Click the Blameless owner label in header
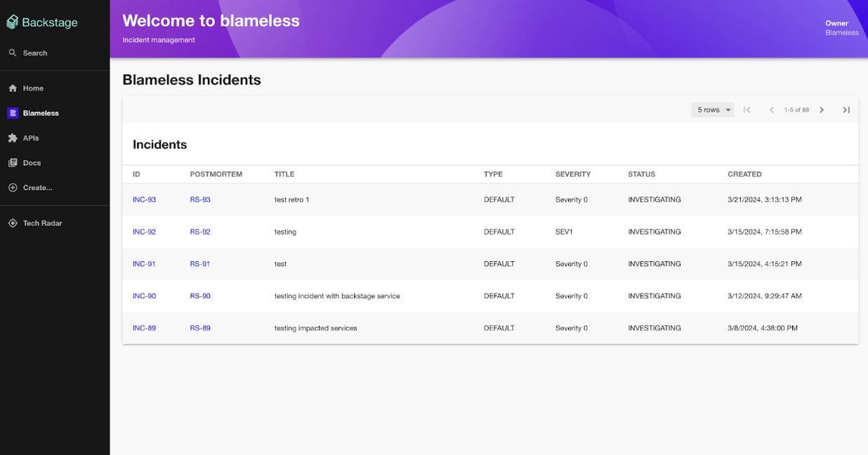Image resolution: width=868 pixels, height=455 pixels. (x=842, y=32)
